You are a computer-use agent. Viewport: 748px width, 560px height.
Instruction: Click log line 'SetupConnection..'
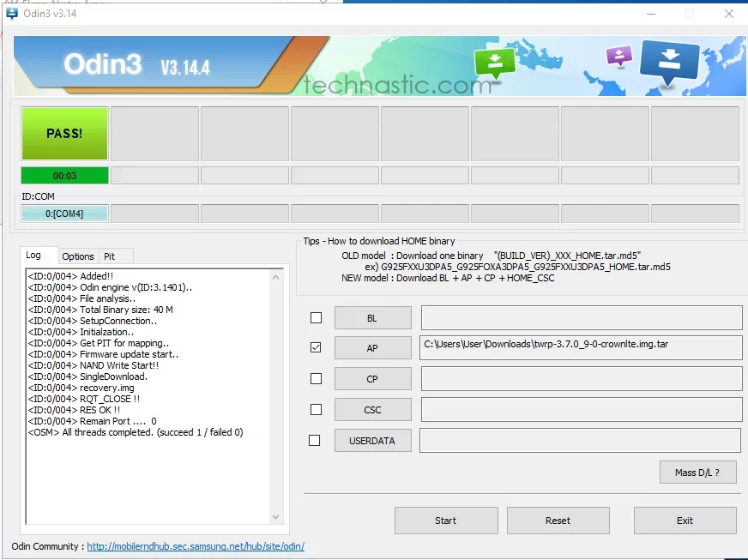click(x=93, y=321)
